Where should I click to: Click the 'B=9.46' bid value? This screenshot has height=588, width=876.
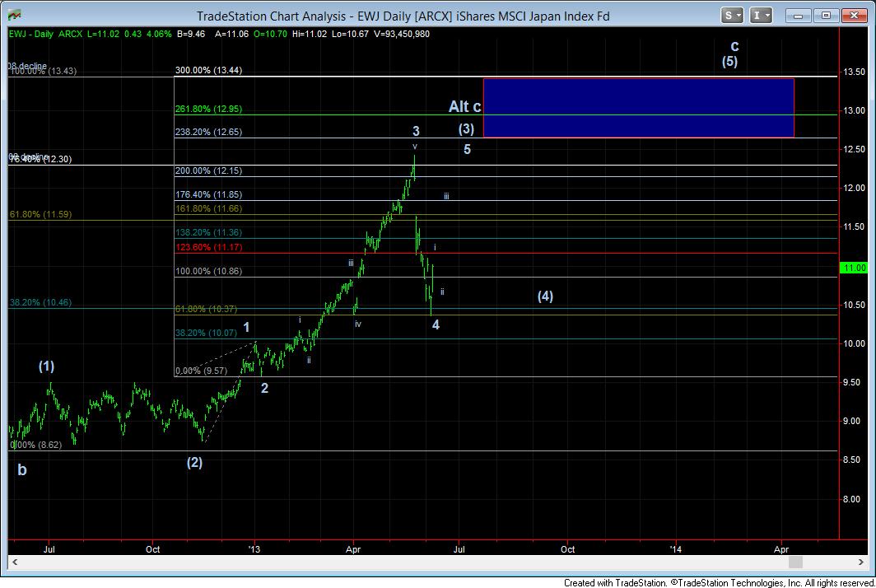(x=191, y=34)
